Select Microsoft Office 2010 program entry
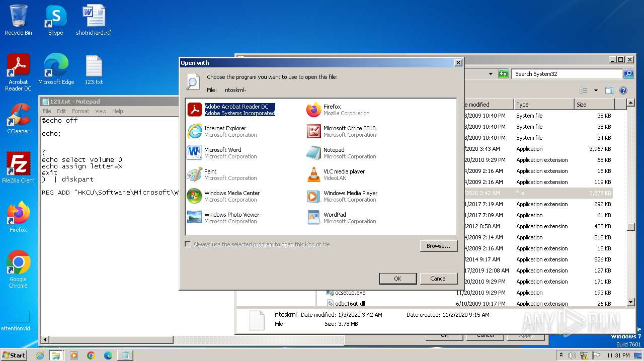 pyautogui.click(x=341, y=131)
